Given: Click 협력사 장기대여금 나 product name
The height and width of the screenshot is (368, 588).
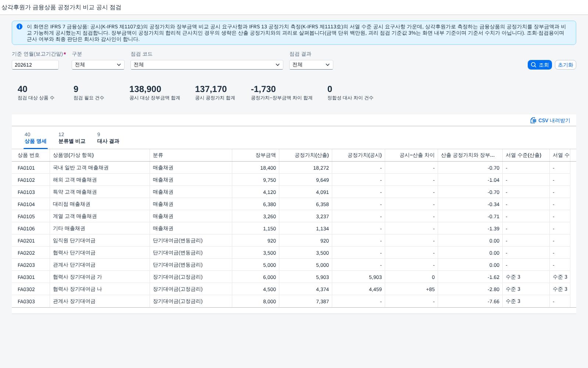Looking at the screenshot, I should pyautogui.click(x=78, y=289).
